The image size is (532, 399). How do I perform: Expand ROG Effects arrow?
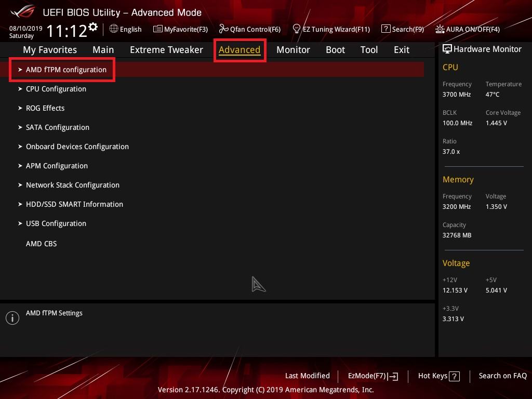click(20, 108)
